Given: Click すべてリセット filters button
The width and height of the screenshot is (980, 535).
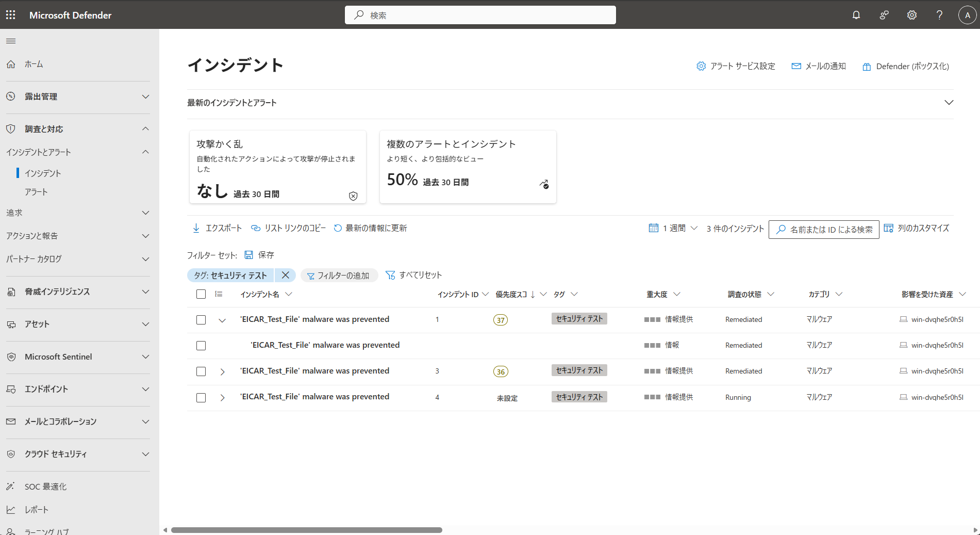Looking at the screenshot, I should tap(414, 275).
